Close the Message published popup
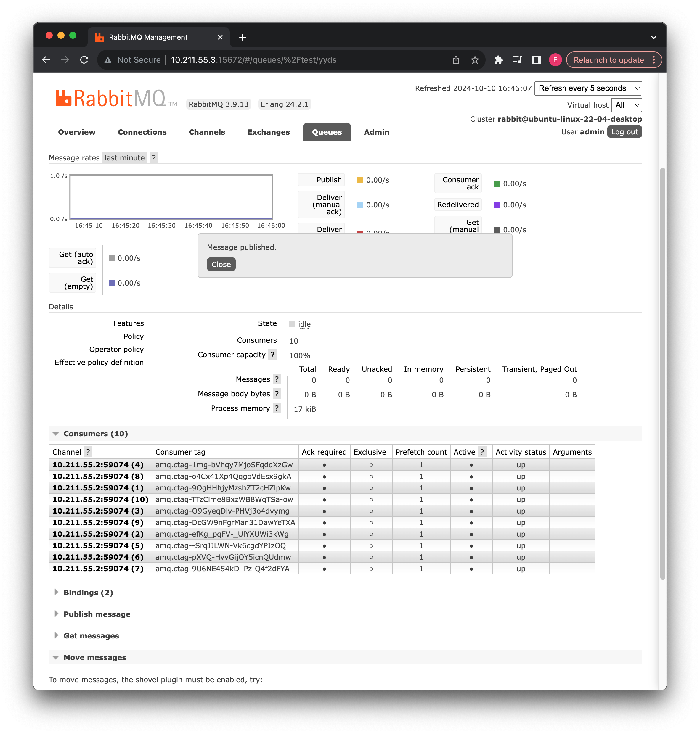The height and width of the screenshot is (734, 700). click(221, 264)
